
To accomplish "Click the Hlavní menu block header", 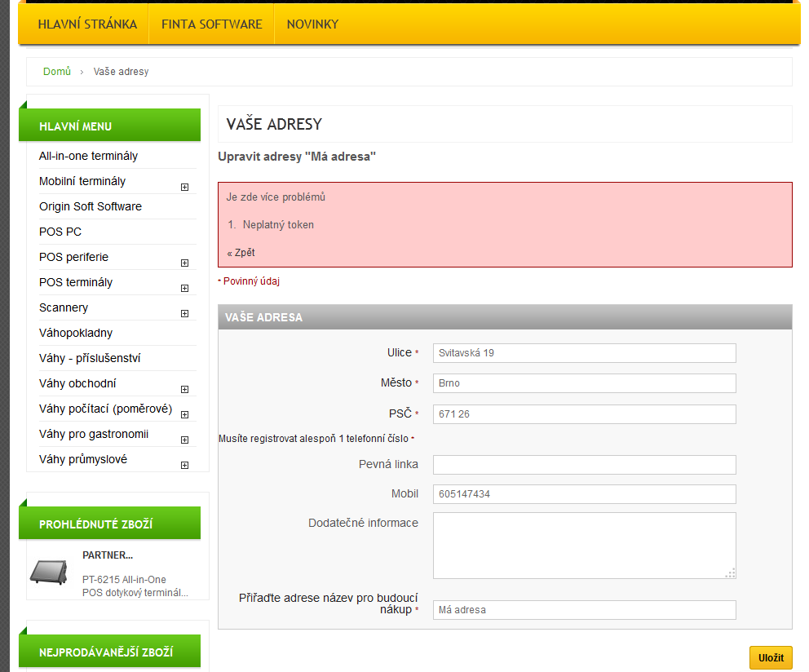I will (109, 125).
